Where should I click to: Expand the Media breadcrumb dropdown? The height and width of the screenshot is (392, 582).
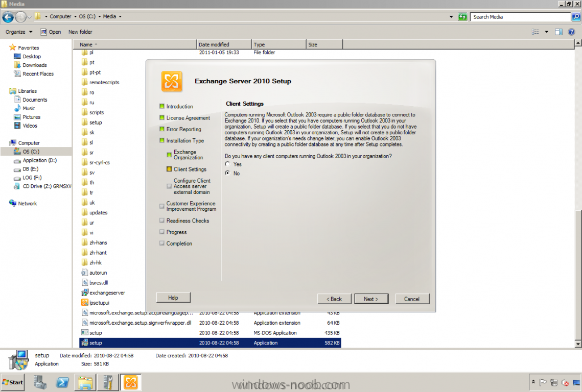pos(120,17)
